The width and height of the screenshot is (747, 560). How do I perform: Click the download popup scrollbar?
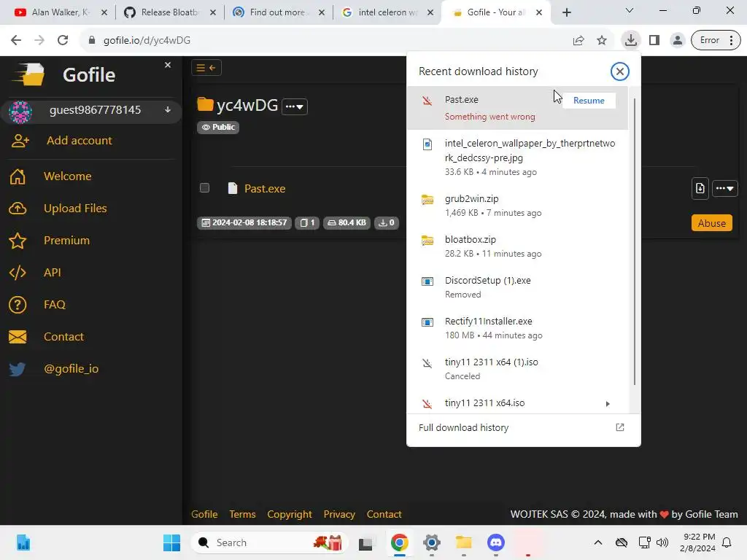[635, 242]
